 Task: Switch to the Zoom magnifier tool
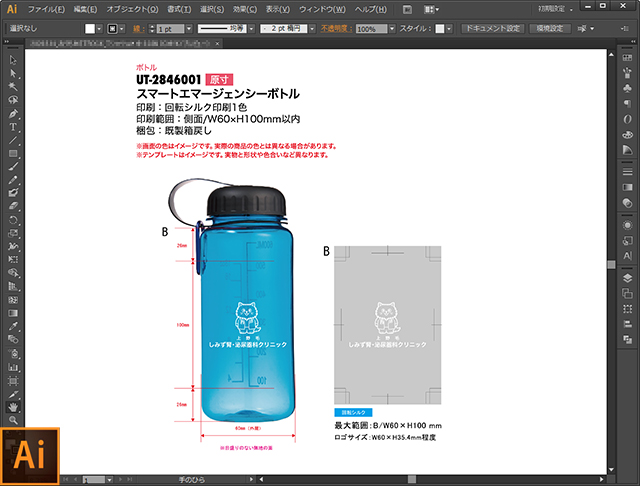click(13, 420)
